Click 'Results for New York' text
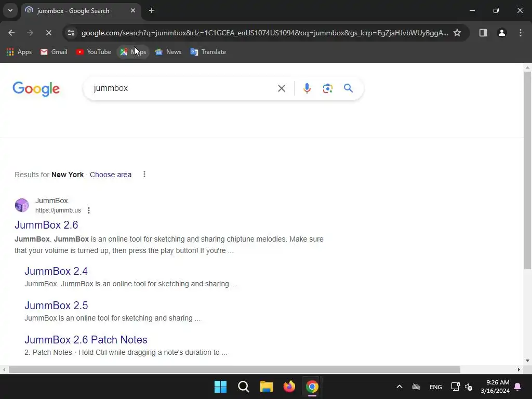Screen dimensions: 532x399 (x=49, y=175)
